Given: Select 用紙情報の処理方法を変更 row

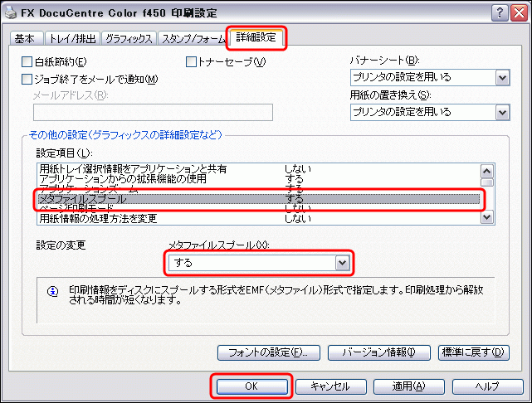Looking at the screenshot, I should 258,218.
